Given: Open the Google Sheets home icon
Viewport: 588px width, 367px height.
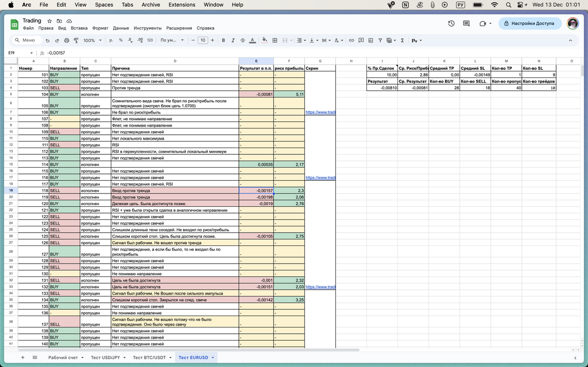Looking at the screenshot, I should click(14, 24).
